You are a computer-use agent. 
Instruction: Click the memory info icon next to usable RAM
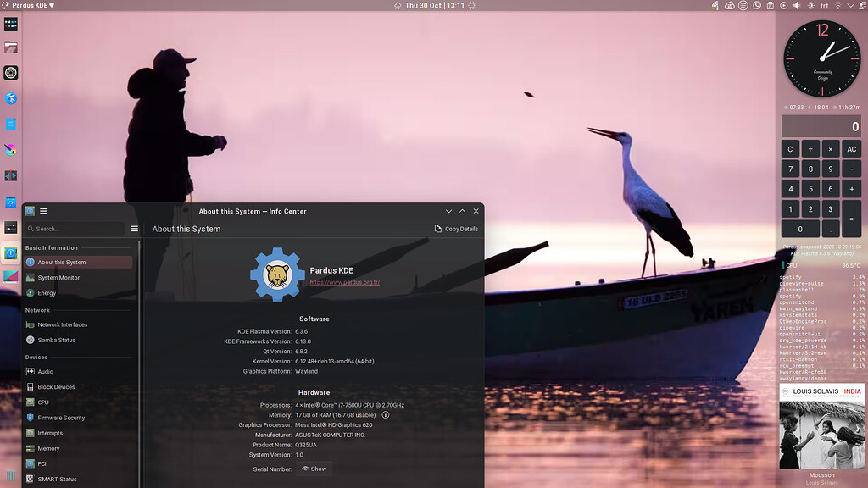coord(386,415)
